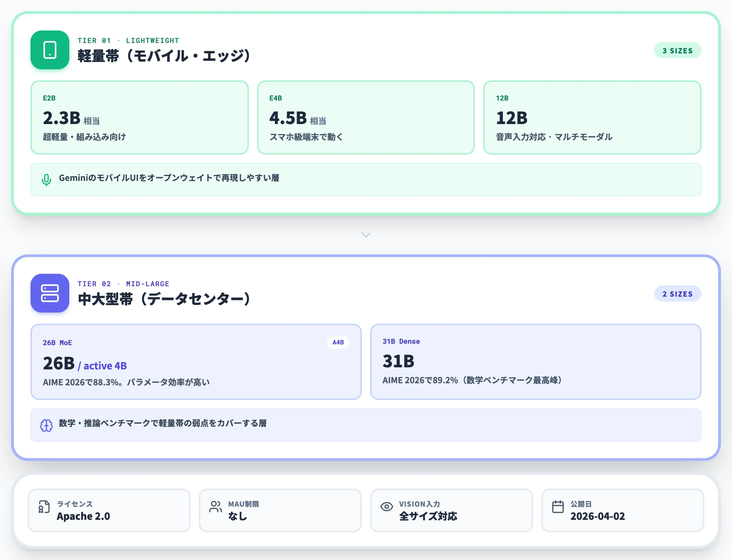Click the users icon for MAU制限
732x560 pixels.
(x=215, y=507)
